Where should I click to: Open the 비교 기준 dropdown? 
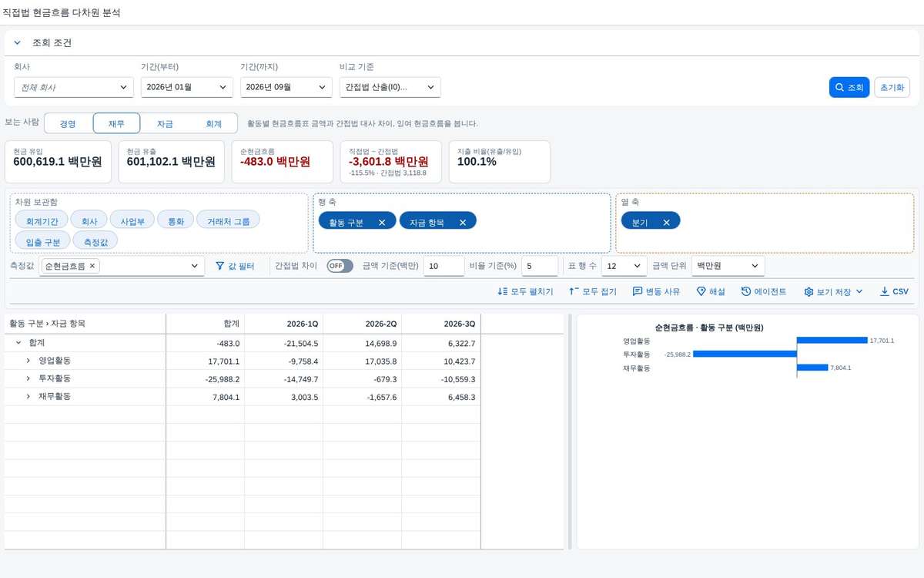(390, 88)
